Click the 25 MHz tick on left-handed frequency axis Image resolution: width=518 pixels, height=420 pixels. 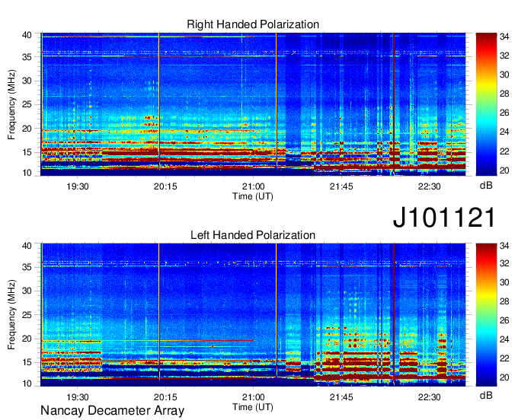tap(27, 315)
